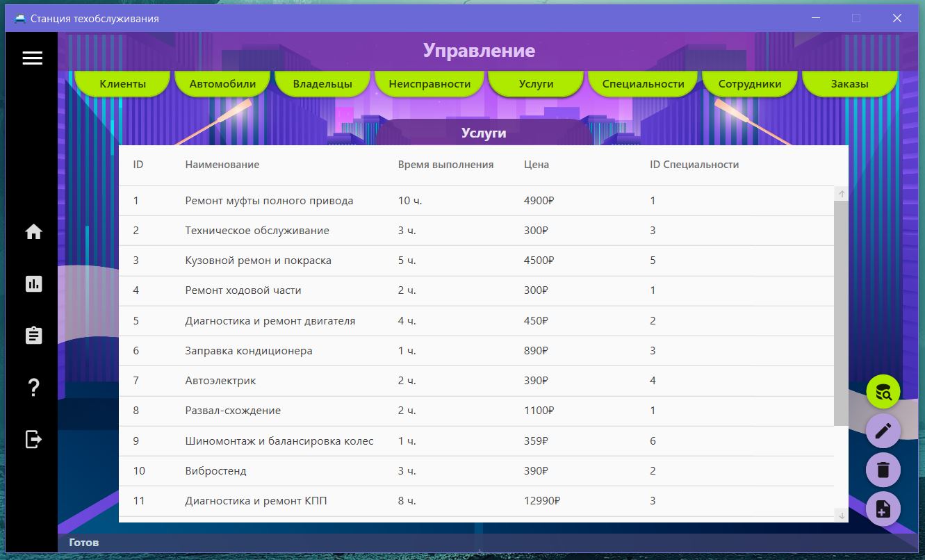This screenshot has height=560, width=925.
Task: Sort by Время выполнения column header
Action: click(x=445, y=165)
